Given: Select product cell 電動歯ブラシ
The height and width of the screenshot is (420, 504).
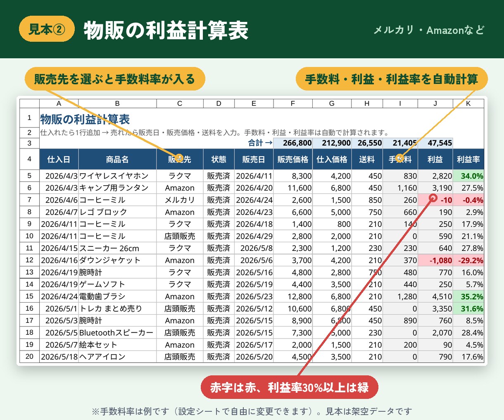Looking at the screenshot, I should 117,296.
